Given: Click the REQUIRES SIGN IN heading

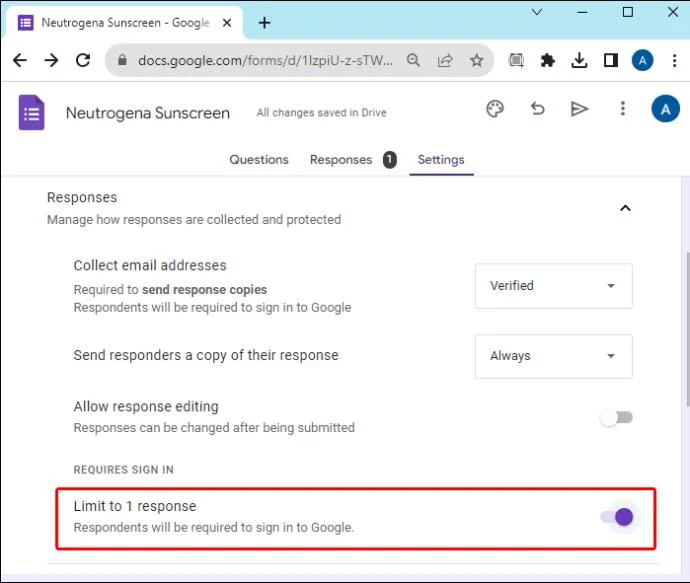Looking at the screenshot, I should coord(124,469).
